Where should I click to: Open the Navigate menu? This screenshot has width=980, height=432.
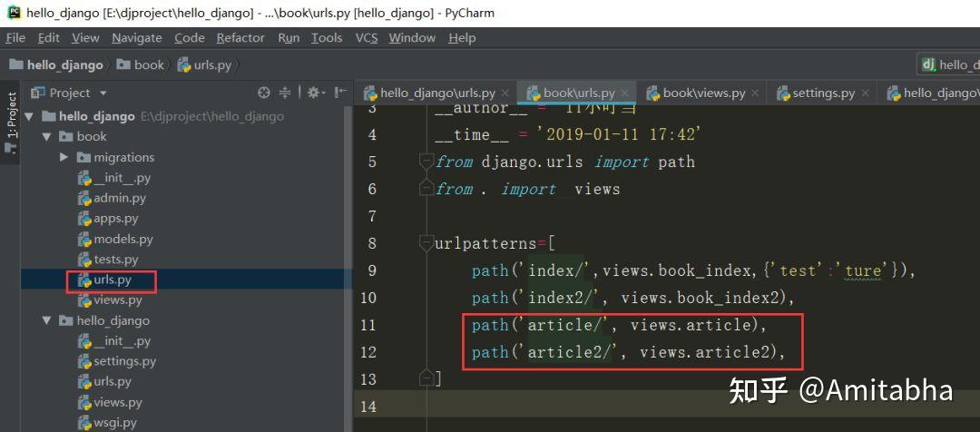tap(137, 38)
